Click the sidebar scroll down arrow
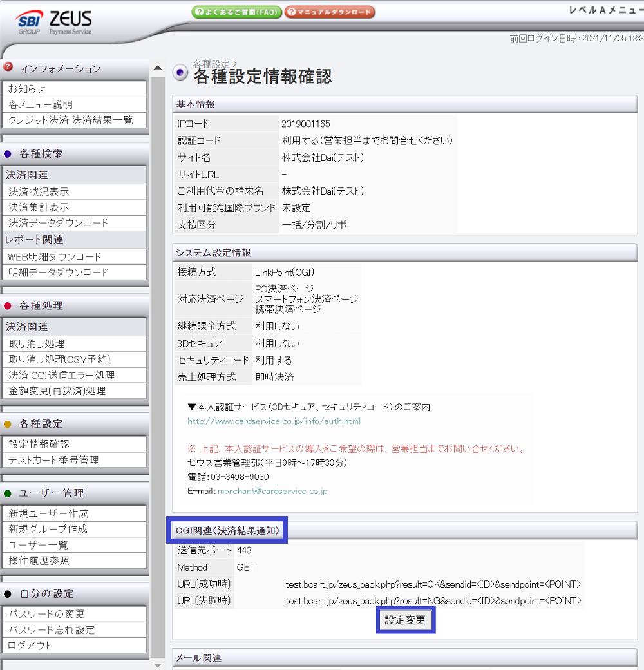The width and height of the screenshot is (644, 670). point(158,665)
